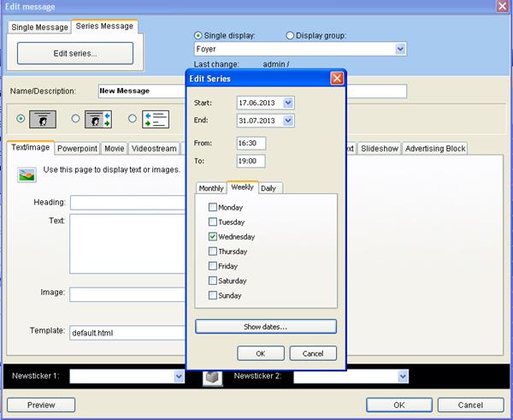Click the From time field

[x=251, y=143]
